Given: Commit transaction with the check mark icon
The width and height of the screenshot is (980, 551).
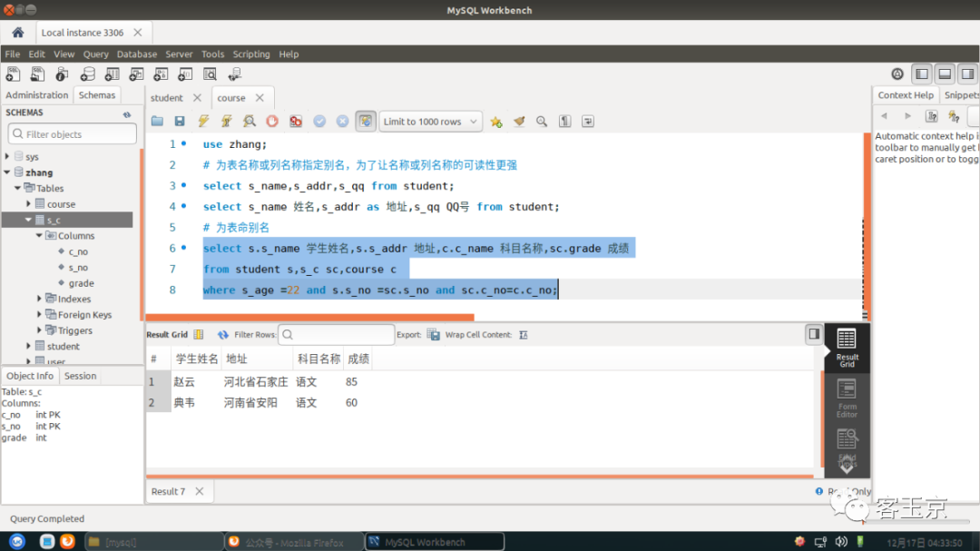Looking at the screenshot, I should [x=319, y=122].
